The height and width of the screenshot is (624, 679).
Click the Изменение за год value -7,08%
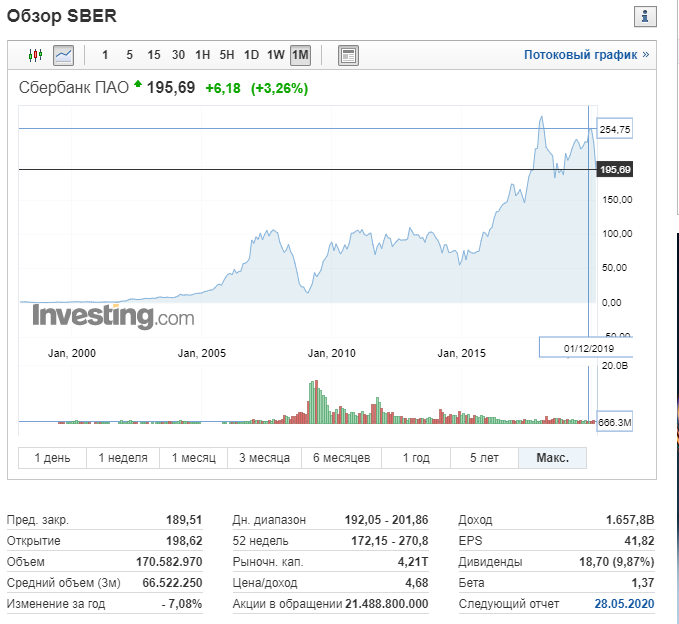coord(182,604)
